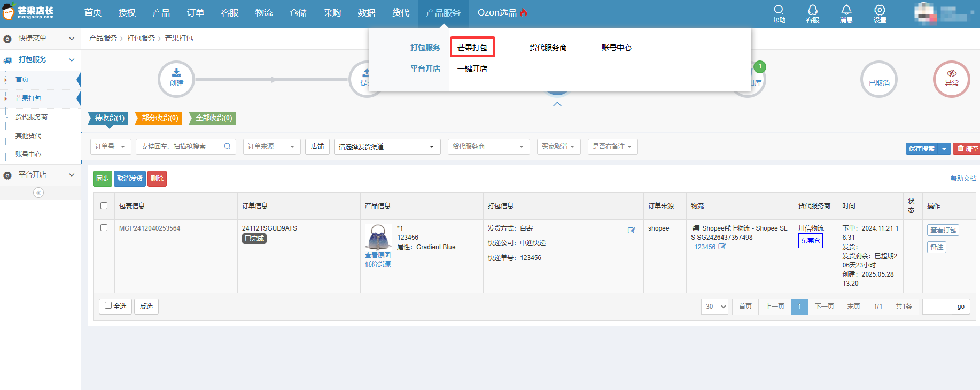
Task: Click the truck icon before Shopee线上物流
Action: tap(696, 228)
